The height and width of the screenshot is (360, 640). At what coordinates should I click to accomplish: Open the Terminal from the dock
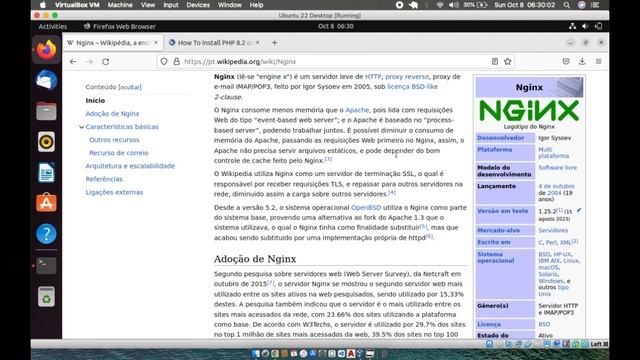coord(46,266)
